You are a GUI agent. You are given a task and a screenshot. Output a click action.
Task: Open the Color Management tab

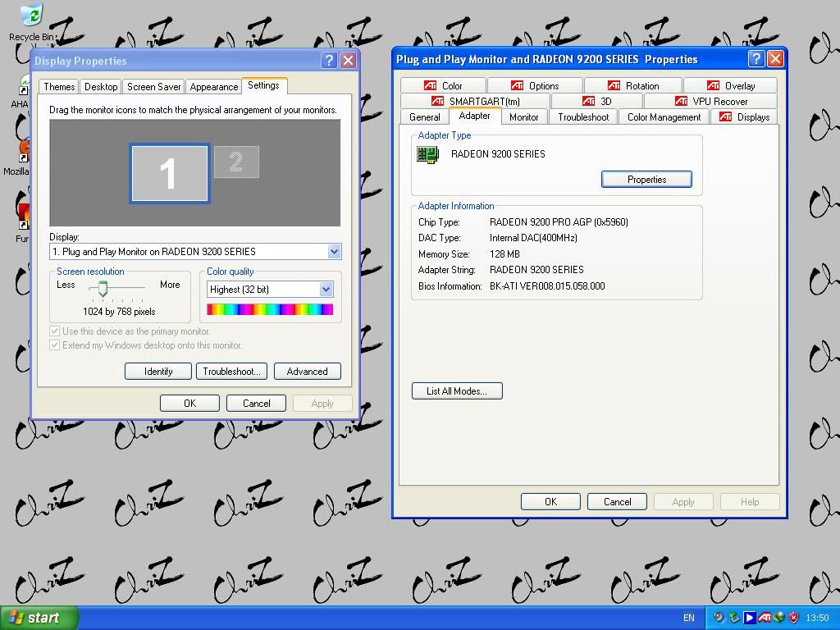pos(664,116)
